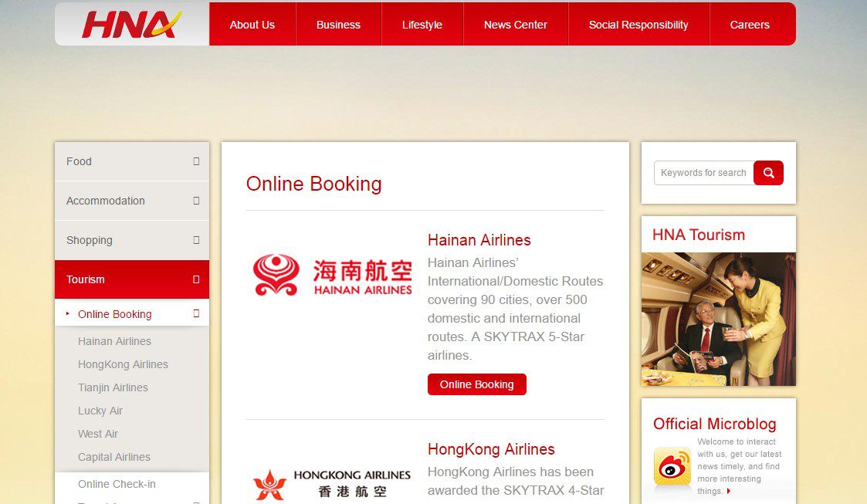The width and height of the screenshot is (867, 504).
Task: Open the HongKong Airlines heading link
Action: 491,449
